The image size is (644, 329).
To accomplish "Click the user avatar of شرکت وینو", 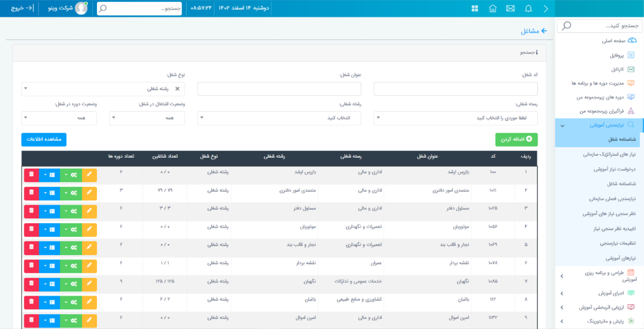I will [81, 8].
